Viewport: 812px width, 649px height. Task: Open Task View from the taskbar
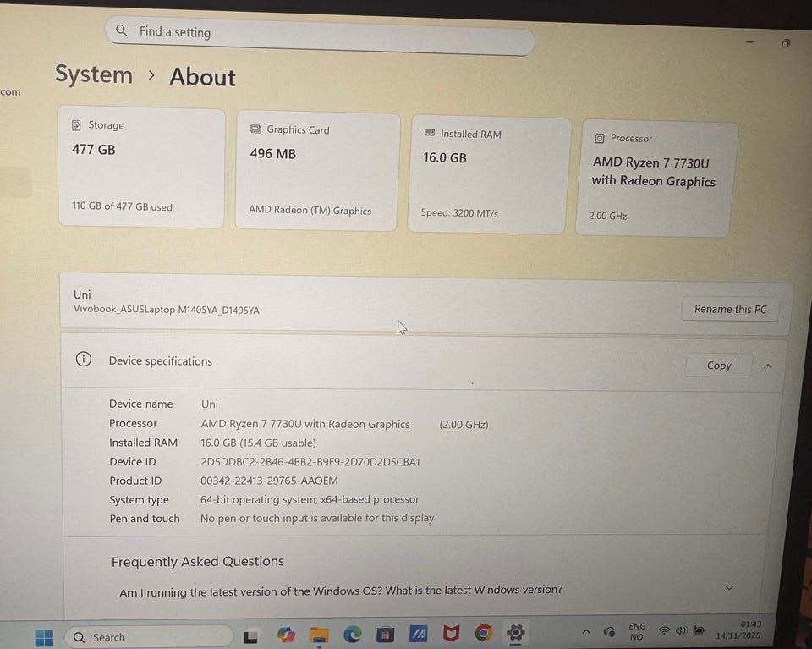(250, 636)
